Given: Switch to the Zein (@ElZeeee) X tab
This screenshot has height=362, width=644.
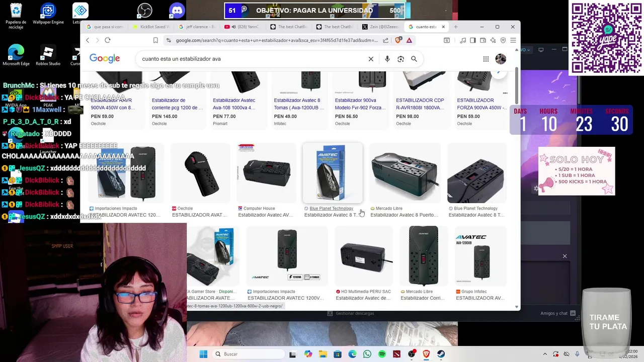Looking at the screenshot, I should 381,27.
